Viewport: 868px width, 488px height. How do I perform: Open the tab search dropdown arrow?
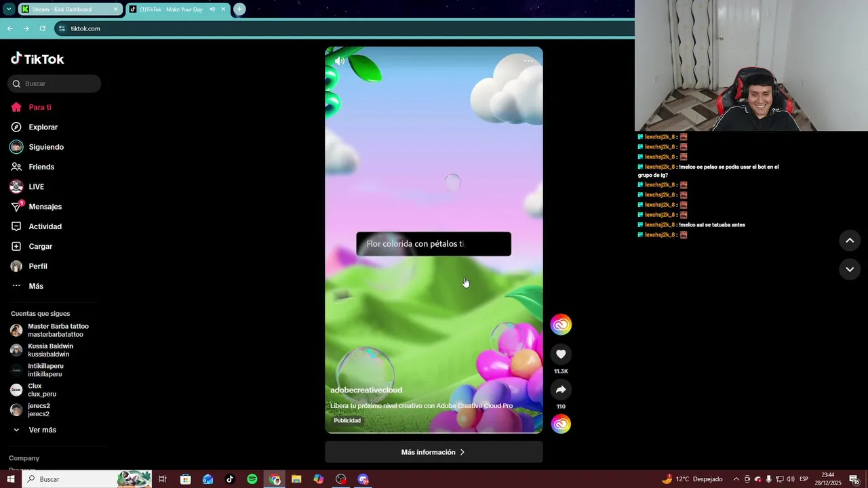tap(9, 9)
